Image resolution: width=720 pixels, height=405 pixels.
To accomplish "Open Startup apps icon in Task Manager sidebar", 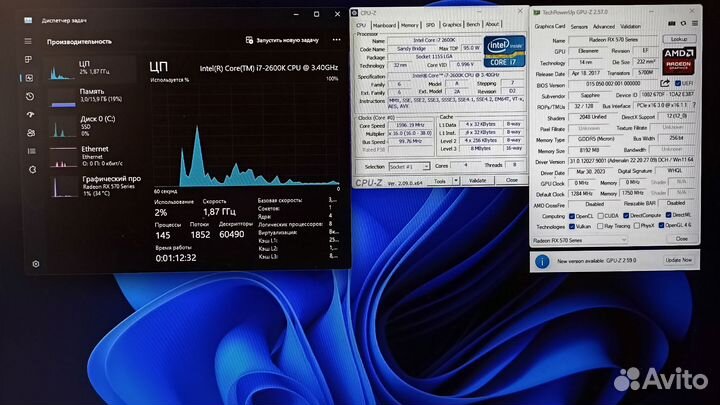I will [30, 114].
